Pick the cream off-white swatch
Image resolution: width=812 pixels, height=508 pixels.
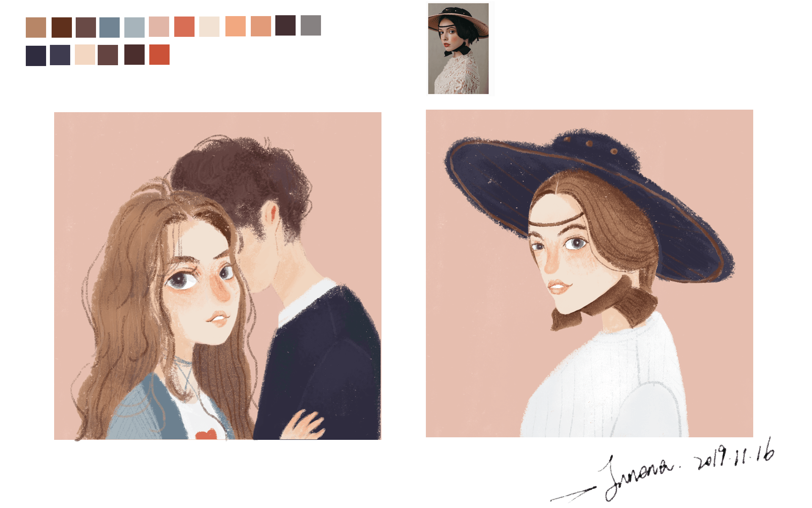click(x=209, y=27)
